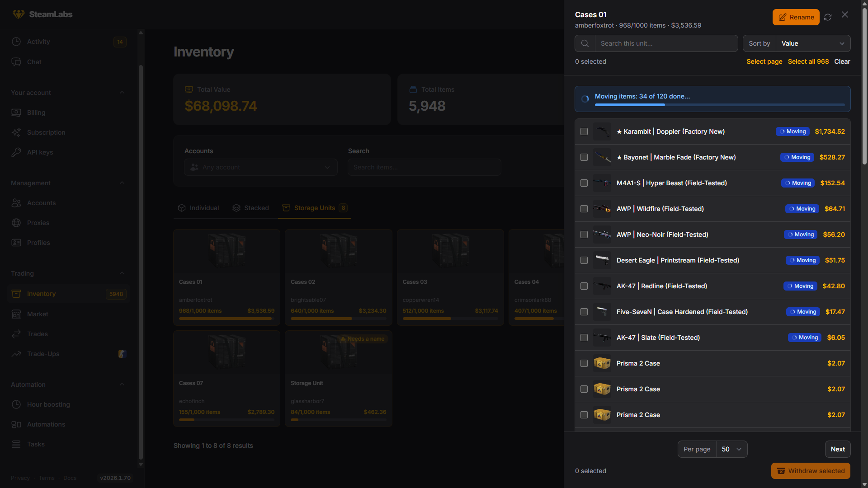Image resolution: width=868 pixels, height=488 pixels.
Task: Open the Accounts sidebar icon
Action: click(16, 203)
